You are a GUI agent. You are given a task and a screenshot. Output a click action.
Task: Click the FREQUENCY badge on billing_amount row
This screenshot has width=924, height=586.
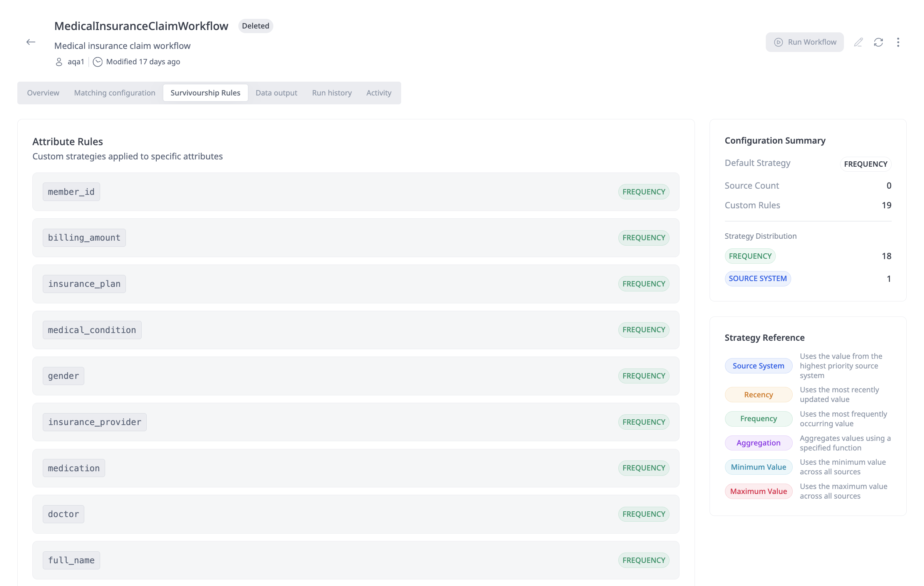(x=644, y=238)
